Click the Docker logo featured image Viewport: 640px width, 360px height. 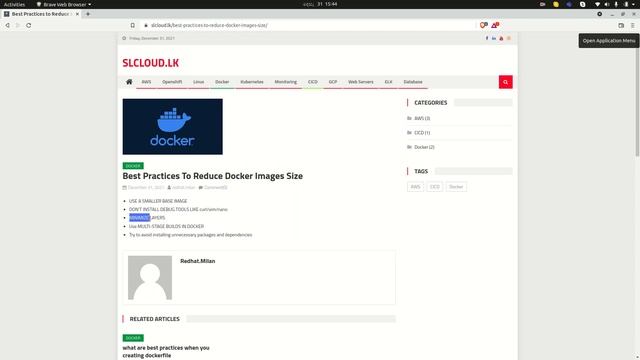pos(173,127)
